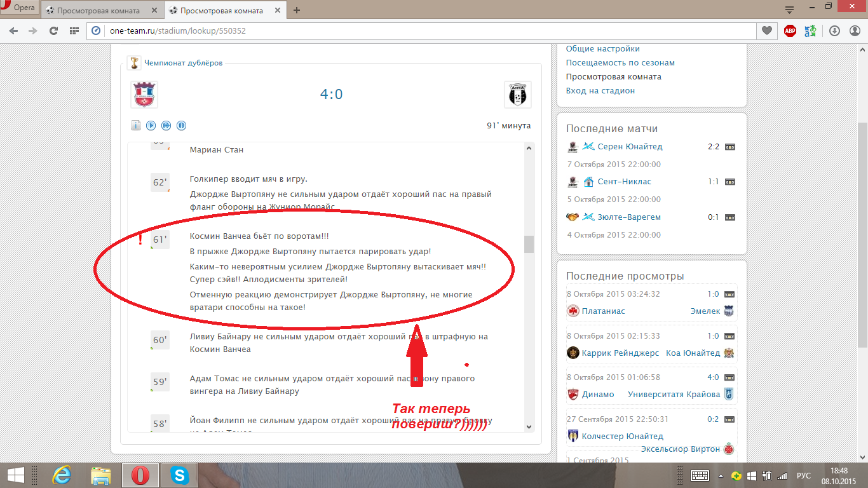Open the Платаниас vs Эмелек ticket icon

pos(730,294)
